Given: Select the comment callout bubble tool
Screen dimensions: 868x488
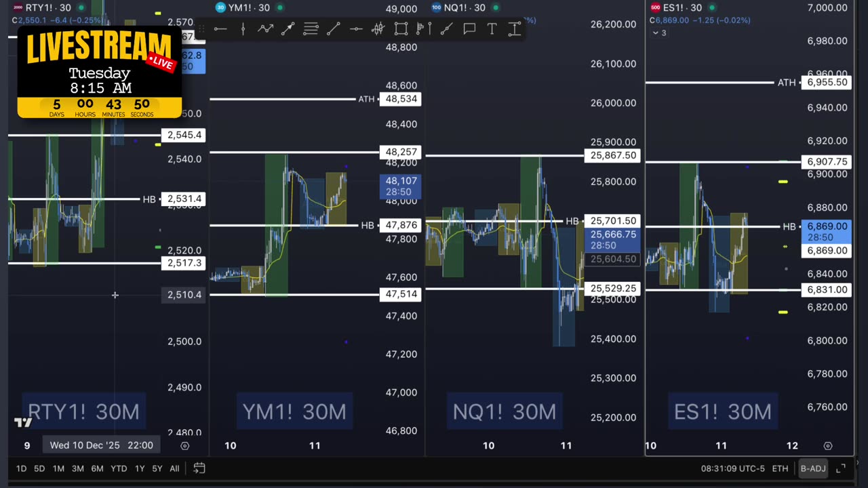Looking at the screenshot, I should pyautogui.click(x=469, y=28).
